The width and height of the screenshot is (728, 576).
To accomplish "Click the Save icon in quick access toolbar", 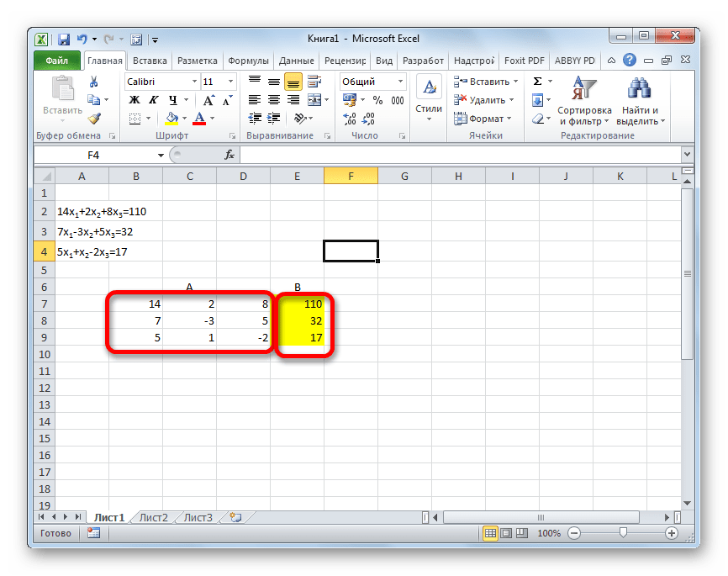I will click(x=64, y=40).
